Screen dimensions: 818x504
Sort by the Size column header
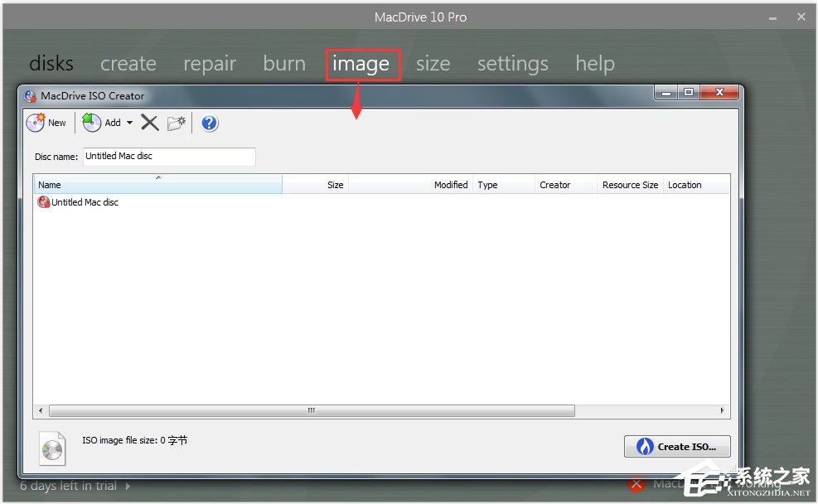[315, 185]
